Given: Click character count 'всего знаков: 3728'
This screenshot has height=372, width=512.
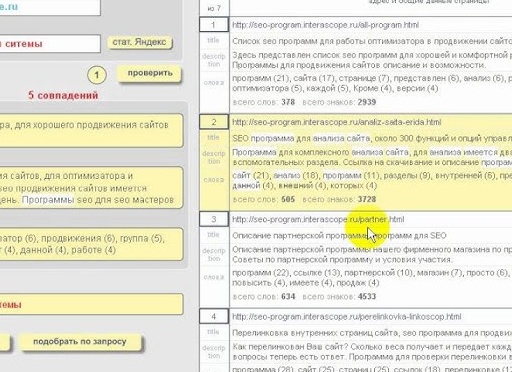Looking at the screenshot, I should (339, 199).
